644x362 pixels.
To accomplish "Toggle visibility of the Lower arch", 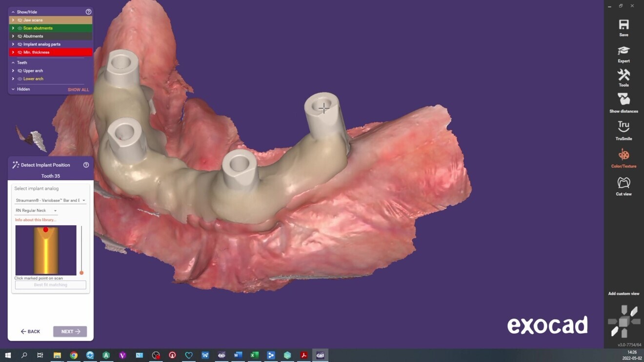I will (19, 78).
